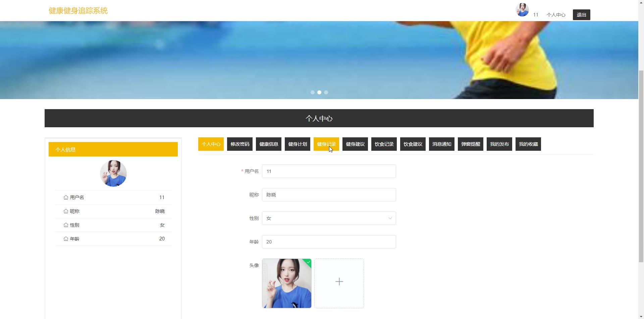Focus the 用户名 input field
Image resolution: width=644 pixels, height=319 pixels.
329,171
